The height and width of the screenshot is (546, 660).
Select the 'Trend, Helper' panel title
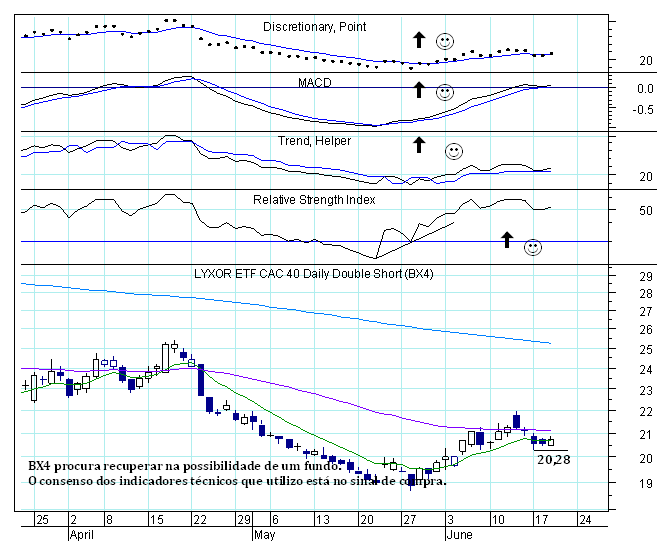click(x=314, y=141)
